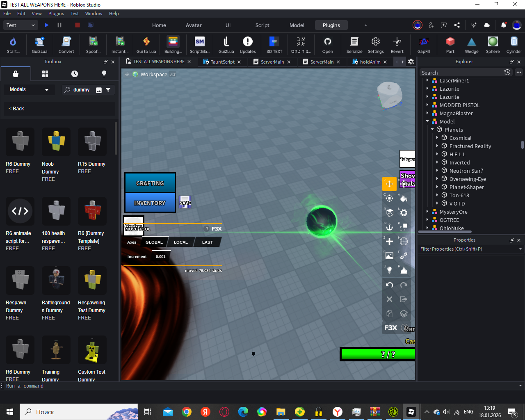Image resolution: width=525 pixels, height=420 pixels.
Task: Open Chrome from the taskbar
Action: pos(187,412)
